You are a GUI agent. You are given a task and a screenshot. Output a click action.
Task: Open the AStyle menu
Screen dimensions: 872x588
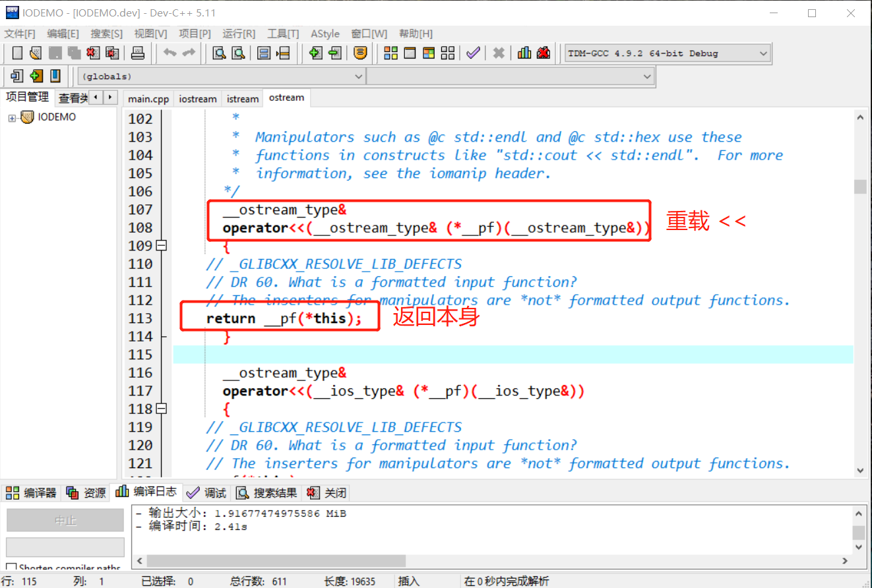point(325,34)
